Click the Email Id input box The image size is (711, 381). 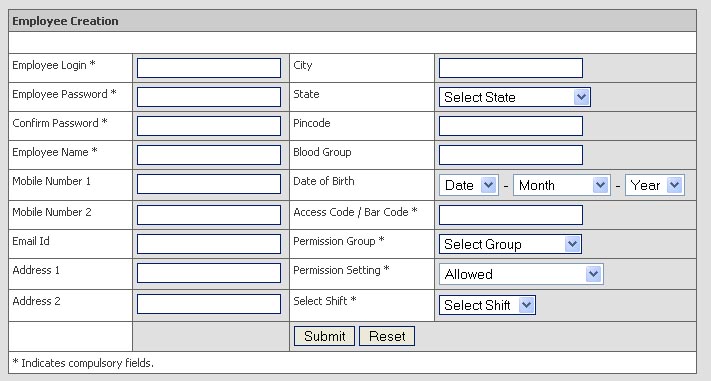209,244
